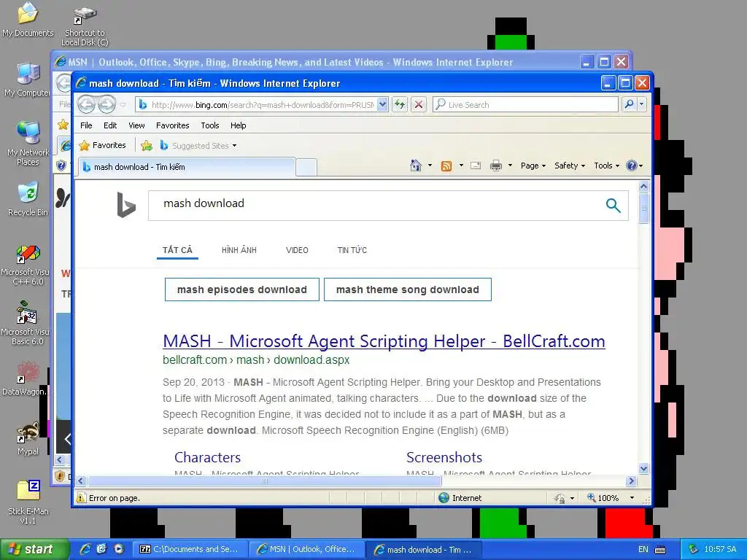This screenshot has height=560, width=747.
Task: Click the error warning icon in status bar
Action: point(81,498)
